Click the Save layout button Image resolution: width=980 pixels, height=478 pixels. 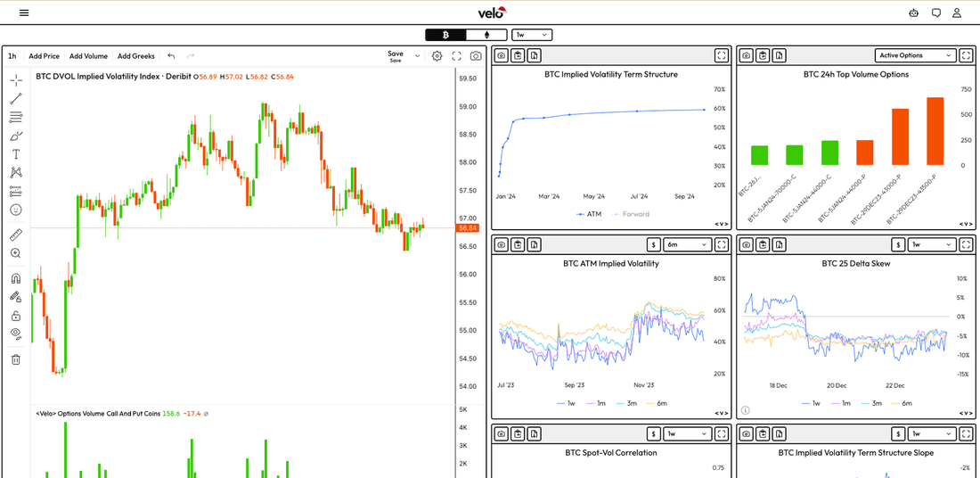click(x=396, y=55)
